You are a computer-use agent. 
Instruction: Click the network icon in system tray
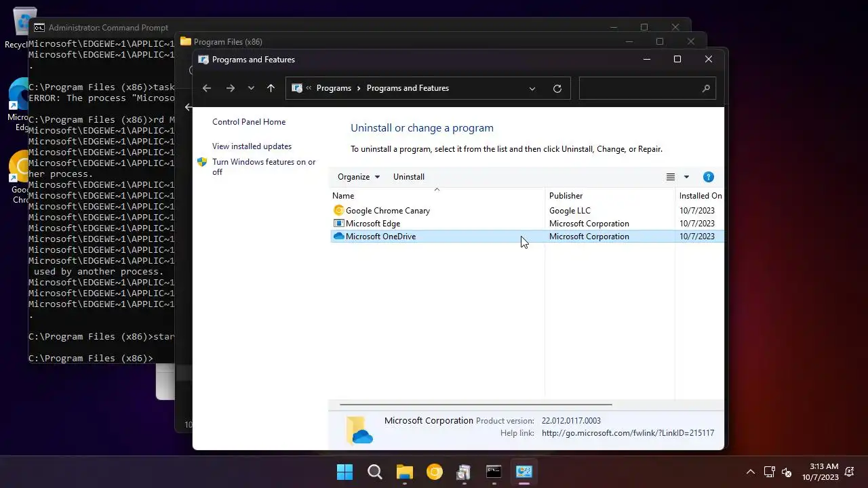tap(770, 472)
